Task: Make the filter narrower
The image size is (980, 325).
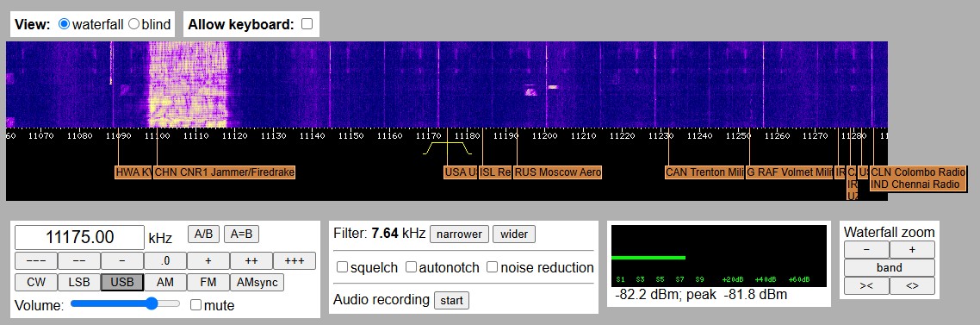Action: (459, 234)
